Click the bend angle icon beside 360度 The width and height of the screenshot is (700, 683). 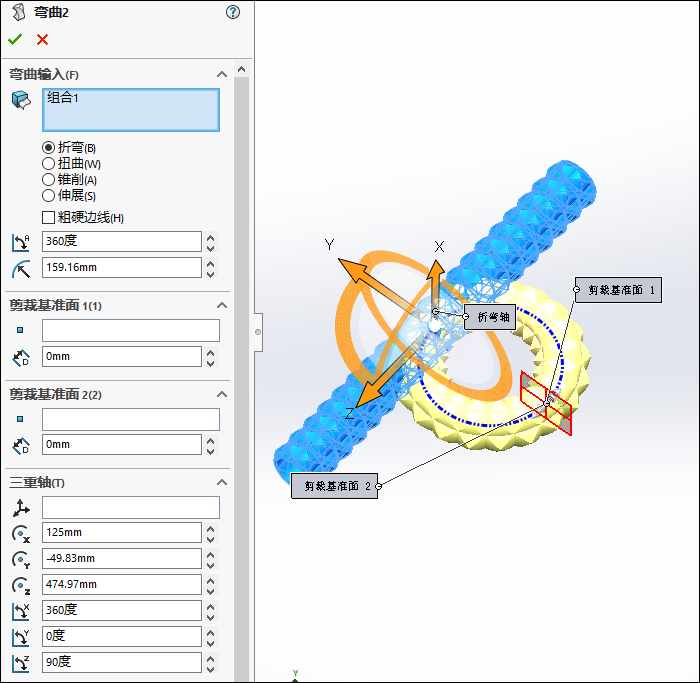pyautogui.click(x=21, y=242)
